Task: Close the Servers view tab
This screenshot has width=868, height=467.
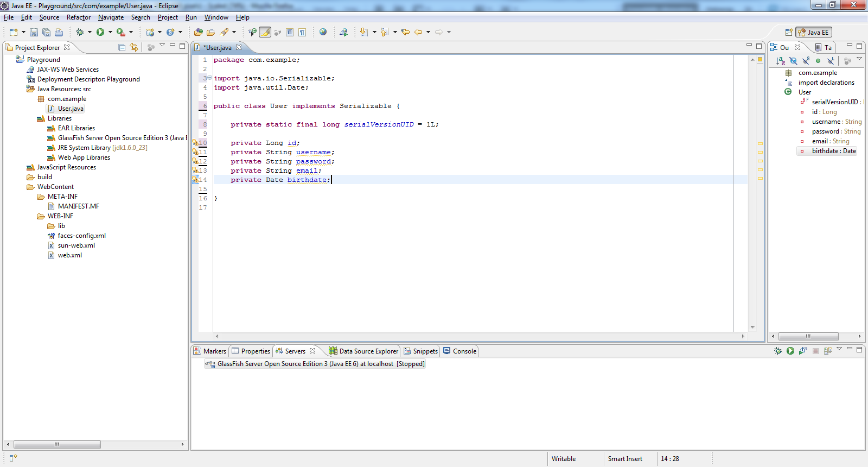Action: (x=312, y=351)
